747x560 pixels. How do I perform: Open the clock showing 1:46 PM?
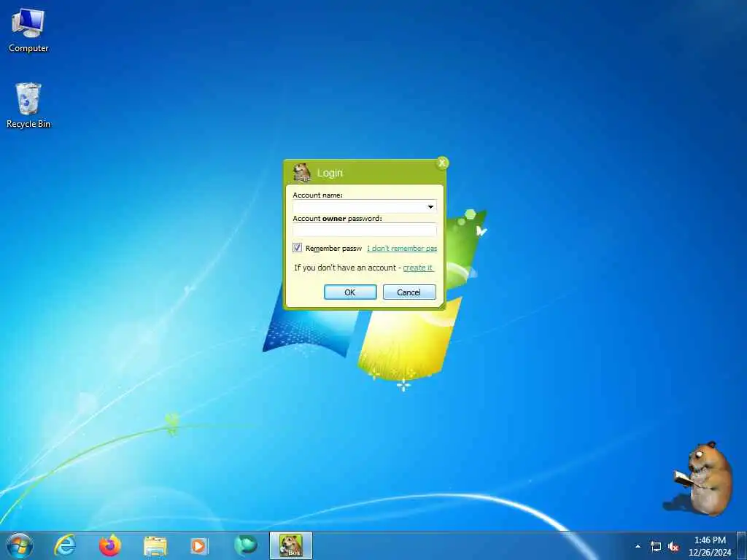[x=710, y=546]
